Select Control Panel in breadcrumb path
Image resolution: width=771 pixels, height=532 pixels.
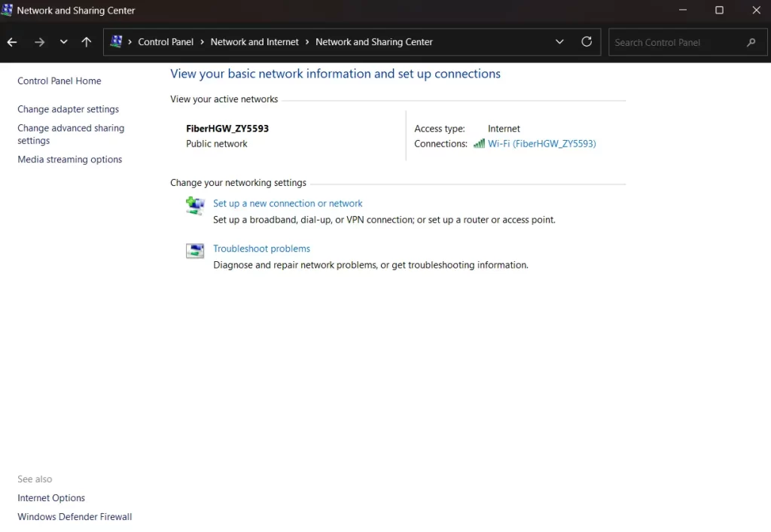pos(166,42)
